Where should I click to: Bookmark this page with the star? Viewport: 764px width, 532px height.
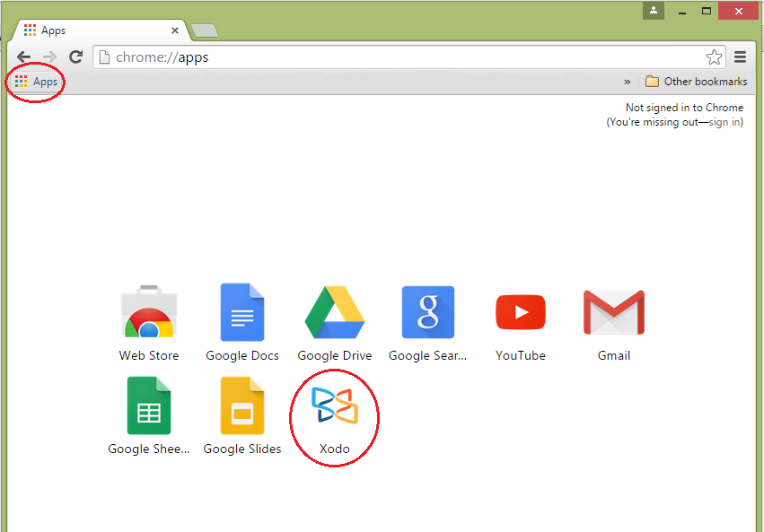714,57
